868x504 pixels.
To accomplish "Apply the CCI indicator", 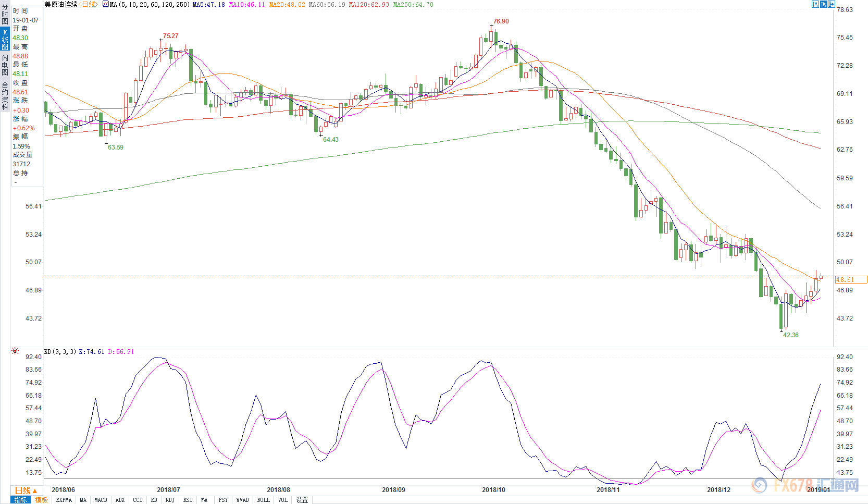I will (138, 500).
